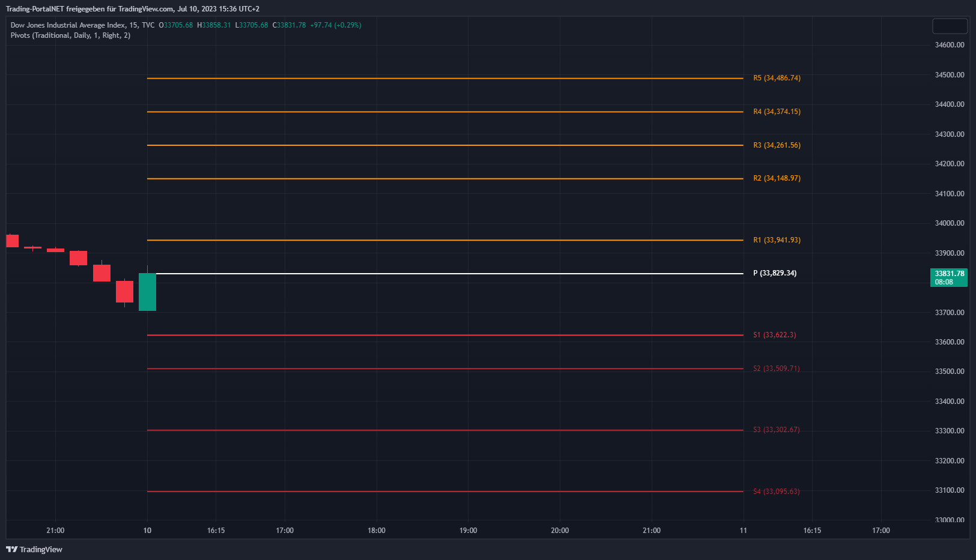Viewport: 976px width, 560px height.
Task: Click the 34000.00 label on price axis
Action: coord(949,223)
